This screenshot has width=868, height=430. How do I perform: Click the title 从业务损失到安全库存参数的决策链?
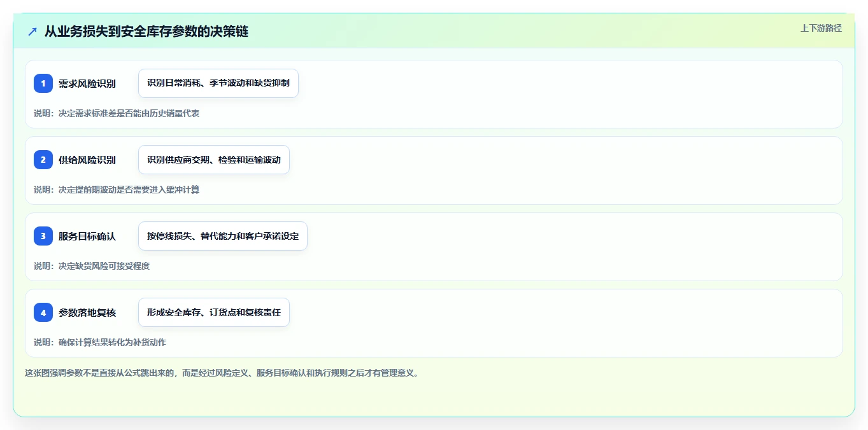pyautogui.click(x=146, y=31)
